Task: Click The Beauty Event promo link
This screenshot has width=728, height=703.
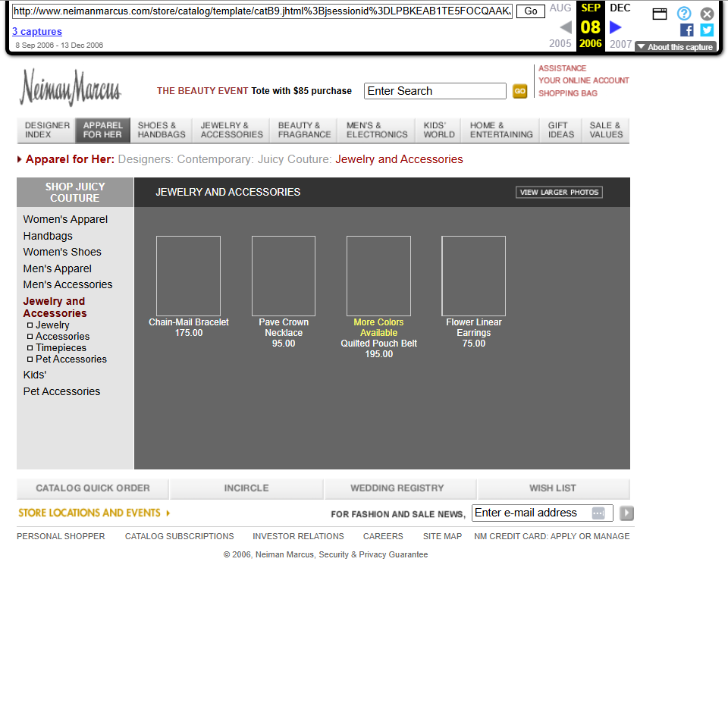Action: click(x=254, y=91)
